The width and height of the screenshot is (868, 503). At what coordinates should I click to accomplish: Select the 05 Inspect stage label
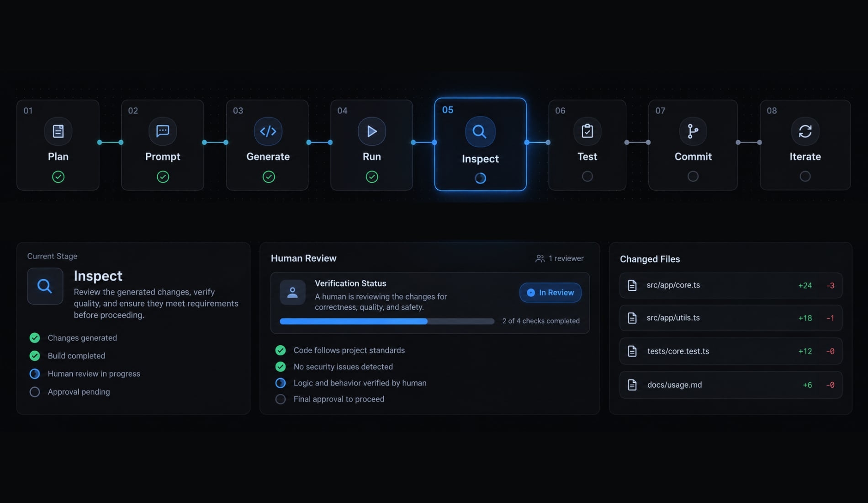pyautogui.click(x=480, y=159)
